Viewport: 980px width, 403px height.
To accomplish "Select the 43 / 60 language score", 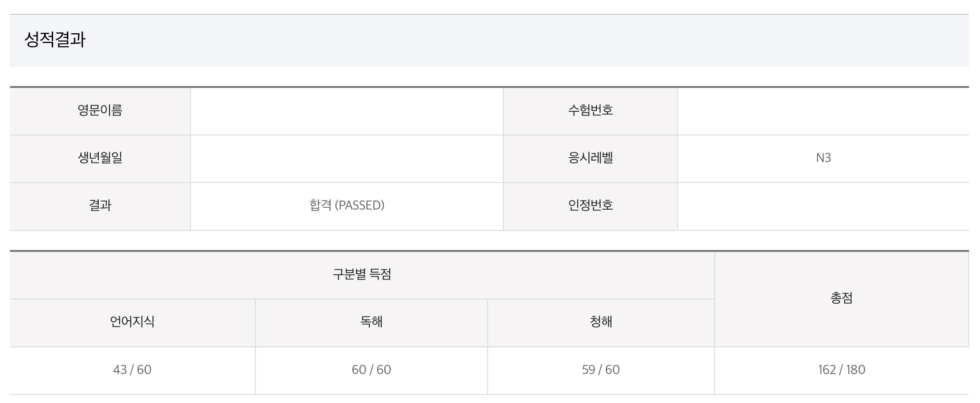I will pos(132,370).
